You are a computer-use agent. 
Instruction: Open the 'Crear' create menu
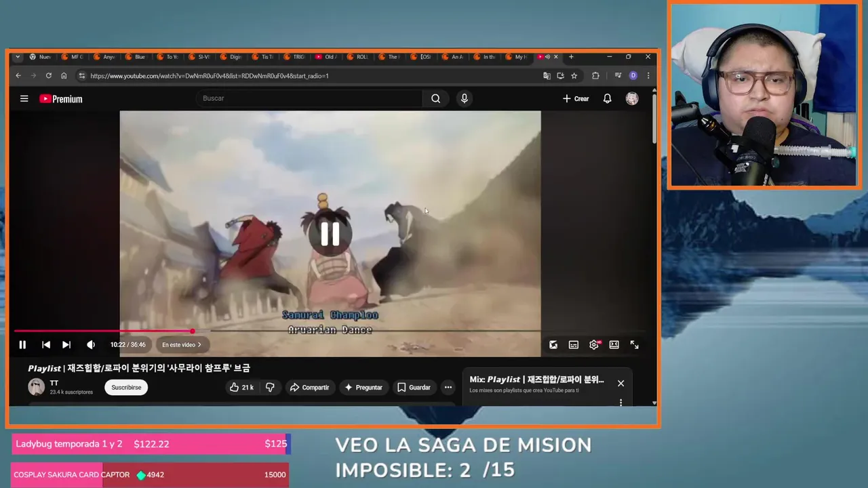pos(576,99)
